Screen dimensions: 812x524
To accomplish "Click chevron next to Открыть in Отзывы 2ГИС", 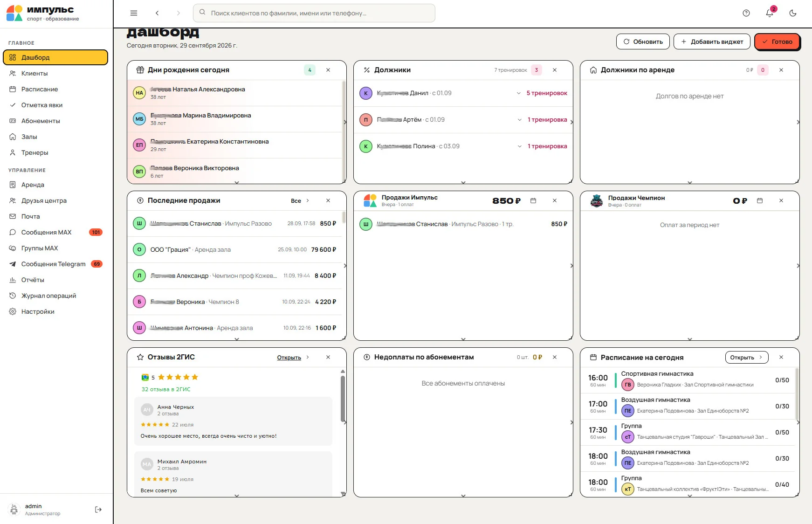I will point(308,357).
